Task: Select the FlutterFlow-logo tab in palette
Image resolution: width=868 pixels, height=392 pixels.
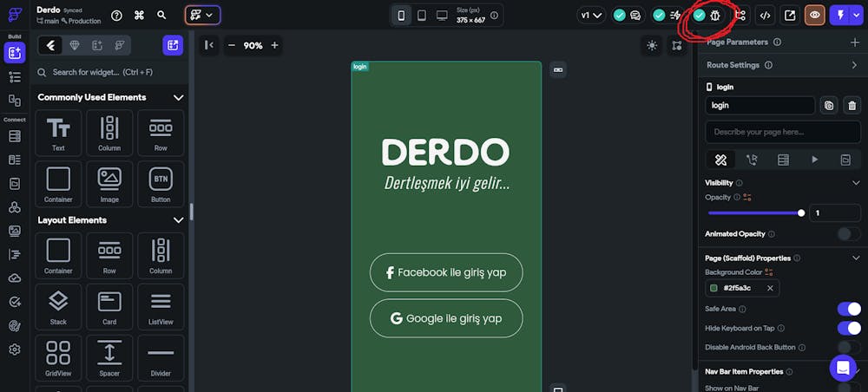Action: [x=119, y=45]
